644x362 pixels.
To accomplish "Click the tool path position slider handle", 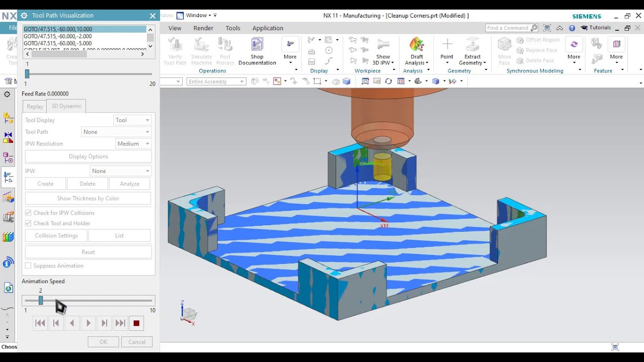I will [27, 74].
